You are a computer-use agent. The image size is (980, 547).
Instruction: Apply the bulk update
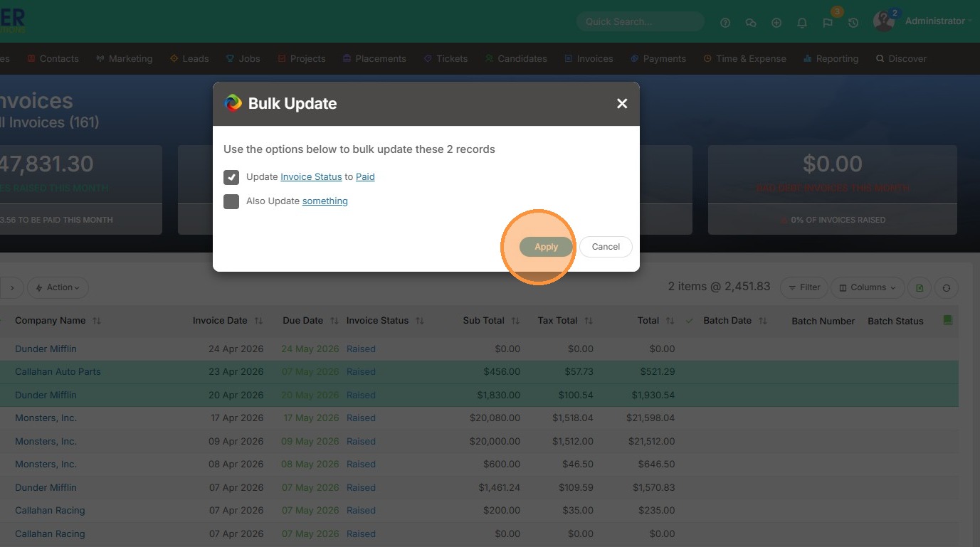coord(546,247)
